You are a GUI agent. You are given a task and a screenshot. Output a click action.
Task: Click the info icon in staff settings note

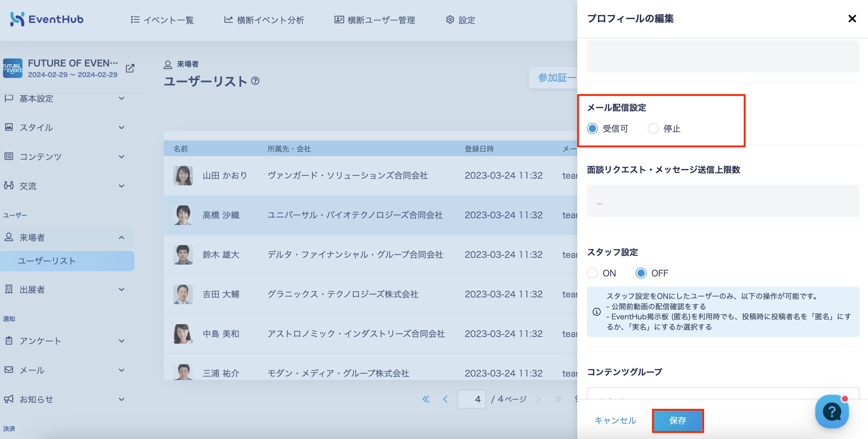(596, 311)
